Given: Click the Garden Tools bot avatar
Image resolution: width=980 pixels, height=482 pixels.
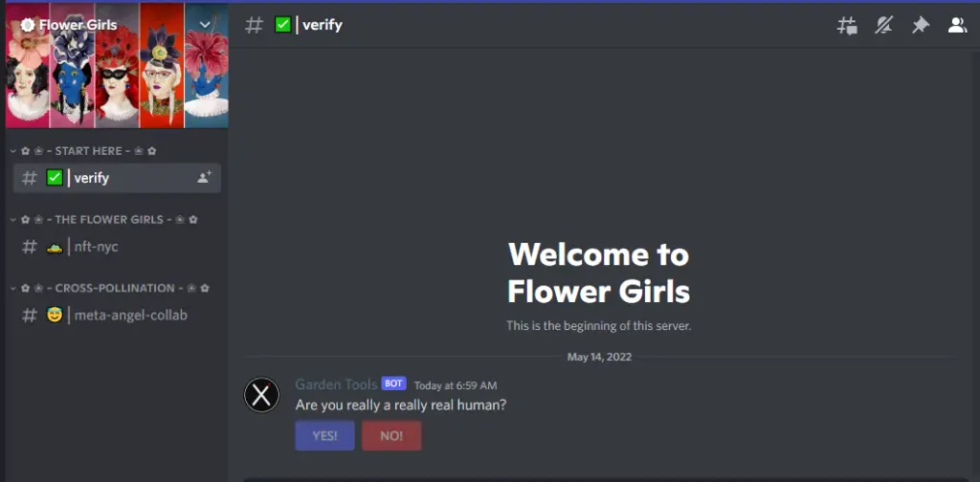Looking at the screenshot, I should coord(261,394).
